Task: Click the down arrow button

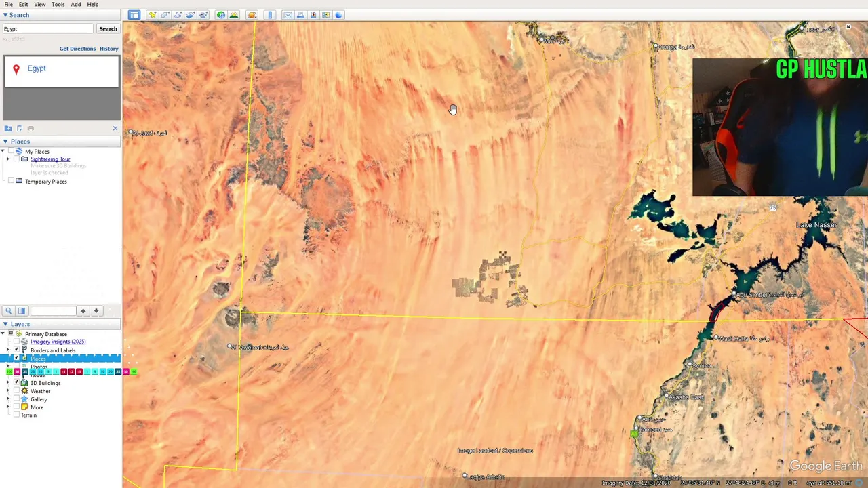Action: coord(96,310)
